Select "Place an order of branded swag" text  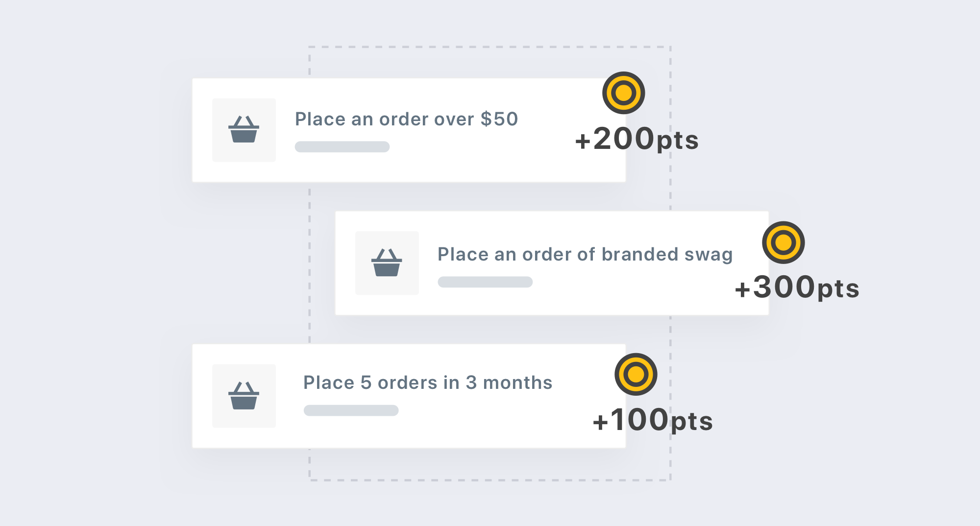click(x=585, y=255)
